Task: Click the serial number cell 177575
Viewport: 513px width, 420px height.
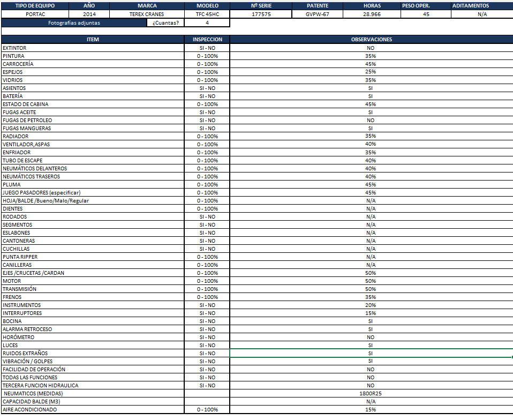Action: coord(261,14)
